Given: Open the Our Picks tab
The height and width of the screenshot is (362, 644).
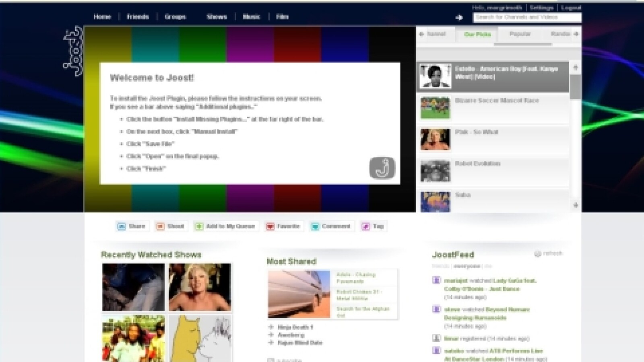Looking at the screenshot, I should [477, 35].
